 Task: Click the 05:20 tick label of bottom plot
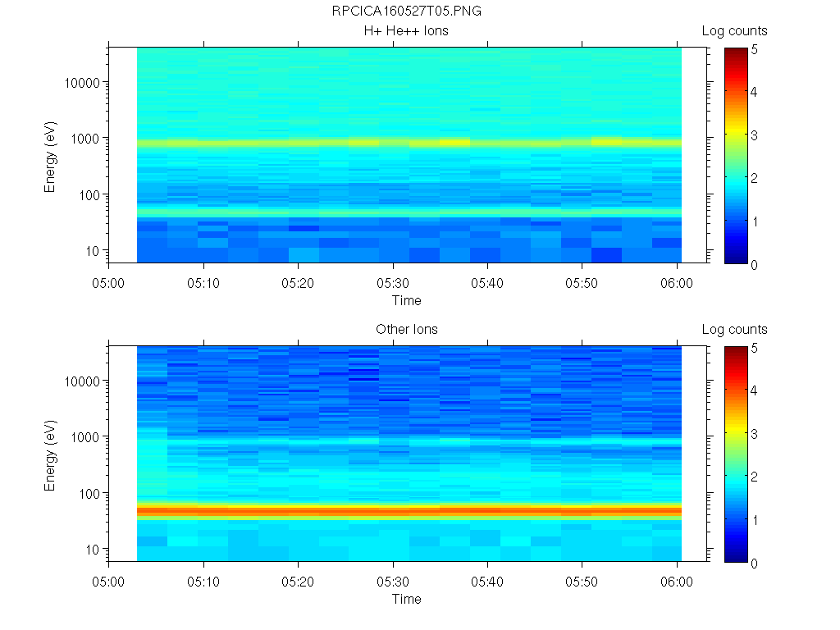pos(298,582)
